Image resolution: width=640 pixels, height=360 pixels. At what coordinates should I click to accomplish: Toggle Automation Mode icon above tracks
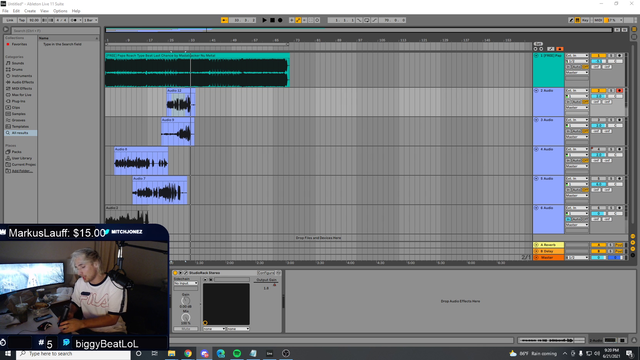pos(551,49)
